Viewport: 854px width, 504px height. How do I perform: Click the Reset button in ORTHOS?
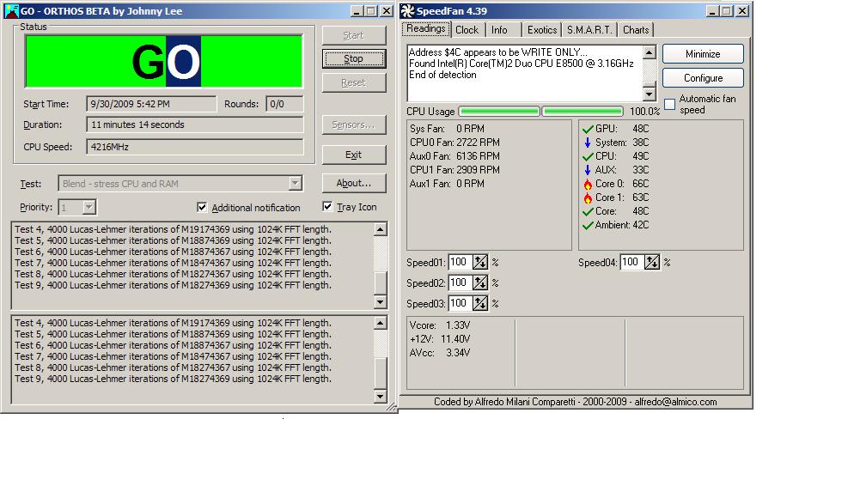(x=353, y=82)
